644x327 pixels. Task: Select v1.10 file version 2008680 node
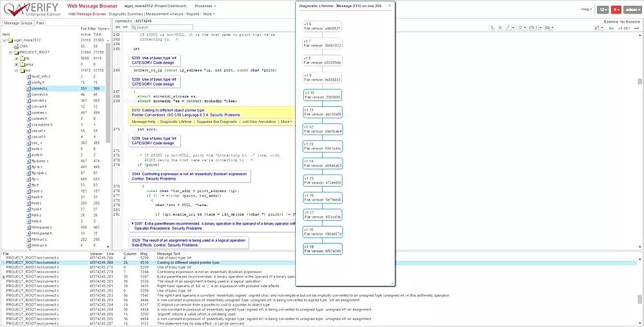coord(323,95)
